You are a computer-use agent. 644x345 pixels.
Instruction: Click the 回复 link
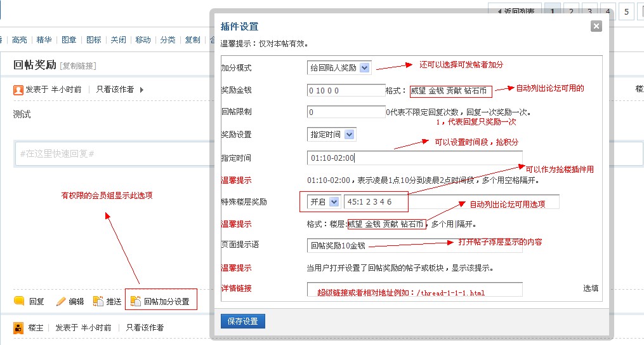[37, 301]
